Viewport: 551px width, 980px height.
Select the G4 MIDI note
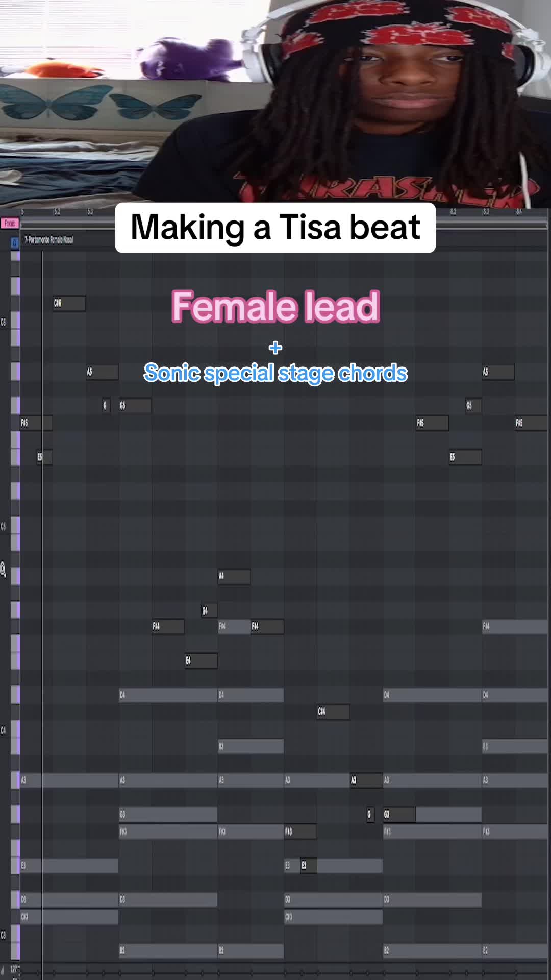pyautogui.click(x=209, y=610)
